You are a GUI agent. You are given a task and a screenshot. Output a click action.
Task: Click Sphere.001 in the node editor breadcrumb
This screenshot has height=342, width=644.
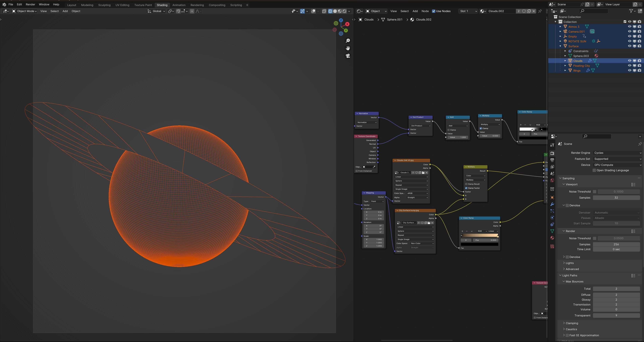pos(394,19)
